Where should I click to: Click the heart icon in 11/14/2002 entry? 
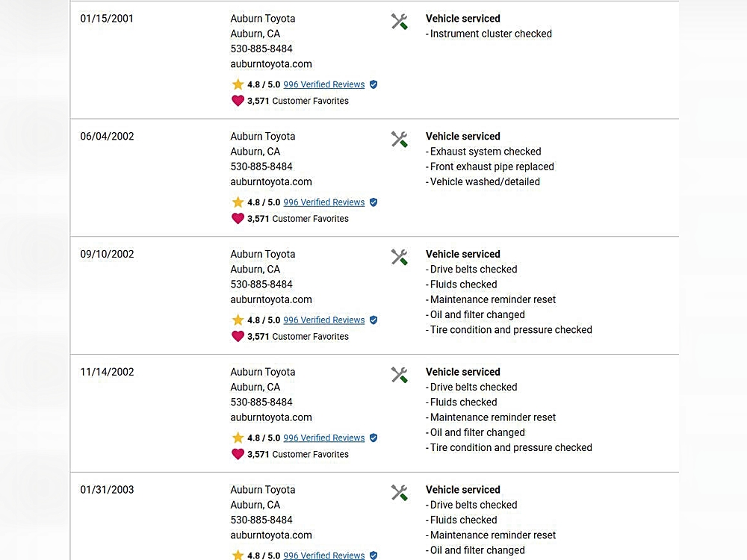(x=238, y=454)
